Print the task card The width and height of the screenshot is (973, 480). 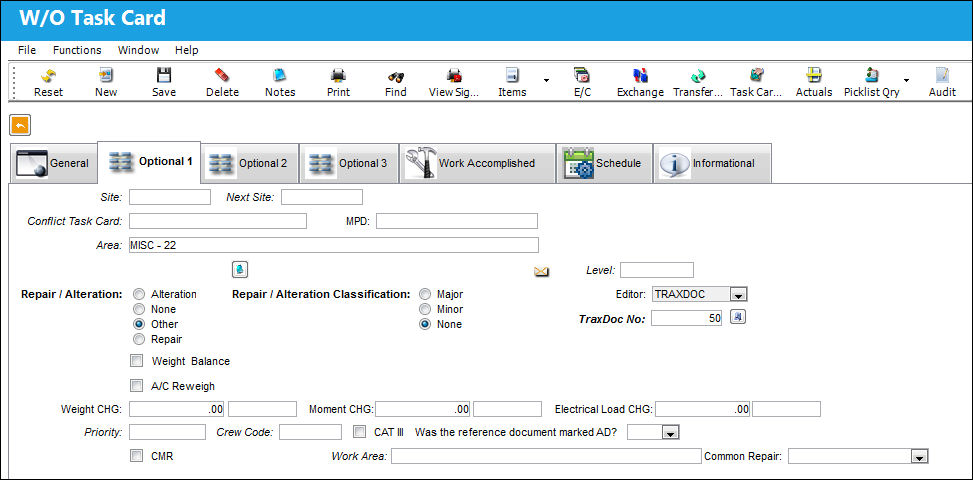point(338,76)
